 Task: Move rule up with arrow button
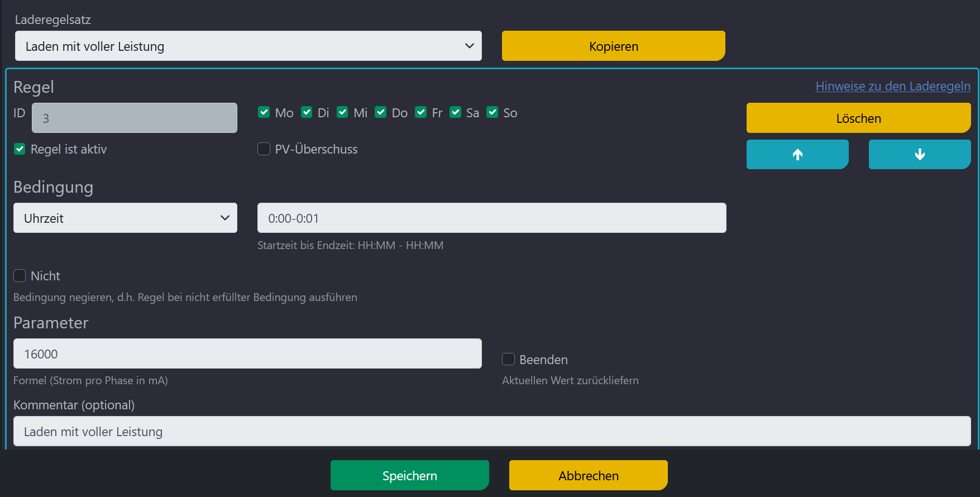point(797,155)
